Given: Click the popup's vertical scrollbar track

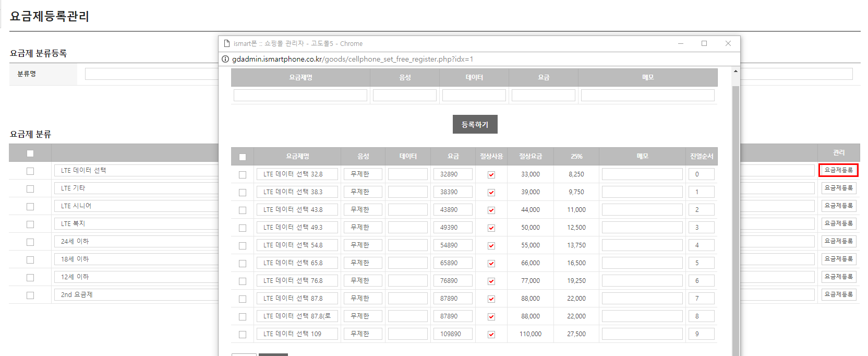Looking at the screenshot, I should (x=736, y=219).
